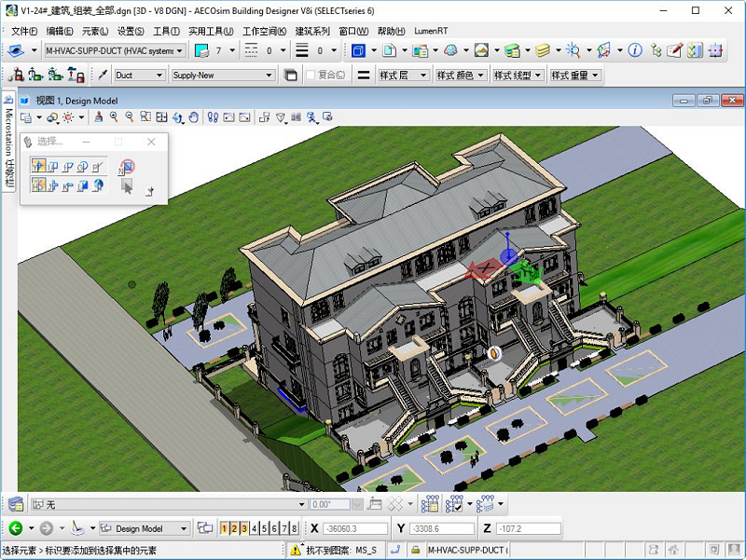Toggle view 3 button

(244, 528)
